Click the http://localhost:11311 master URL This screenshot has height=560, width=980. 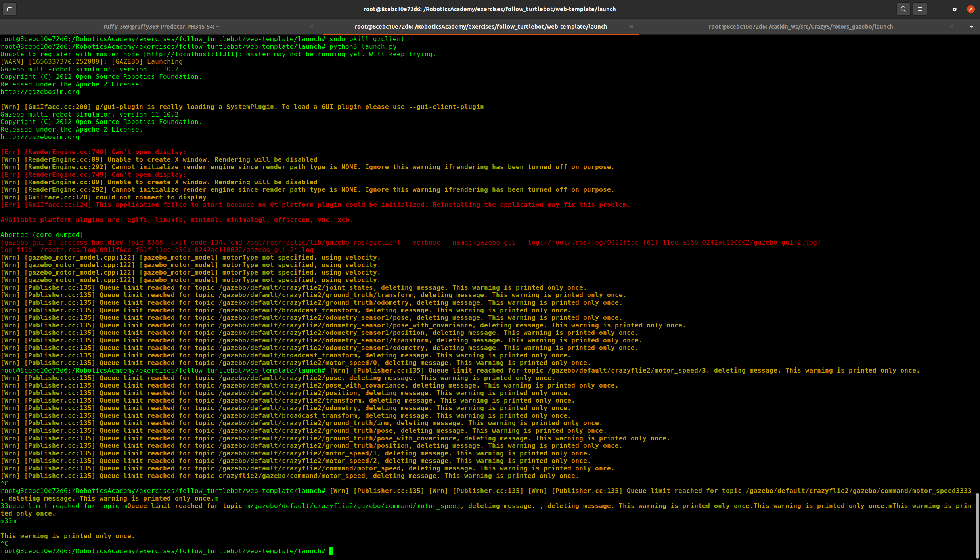[192, 54]
